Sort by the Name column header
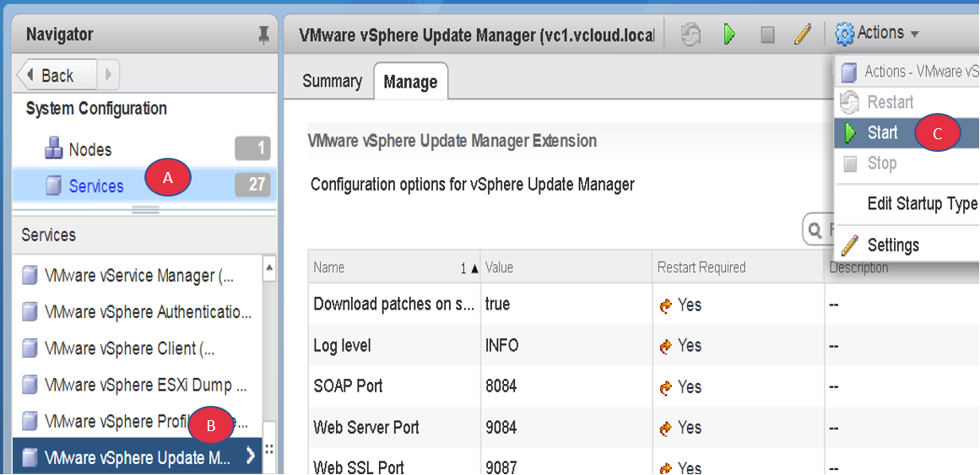The height and width of the screenshot is (475, 980). tap(394, 267)
